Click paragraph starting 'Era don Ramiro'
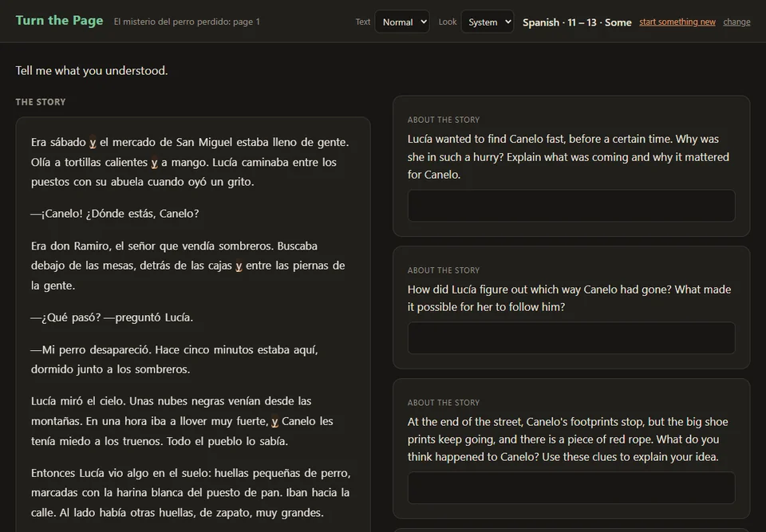The width and height of the screenshot is (766, 532). tap(188, 266)
